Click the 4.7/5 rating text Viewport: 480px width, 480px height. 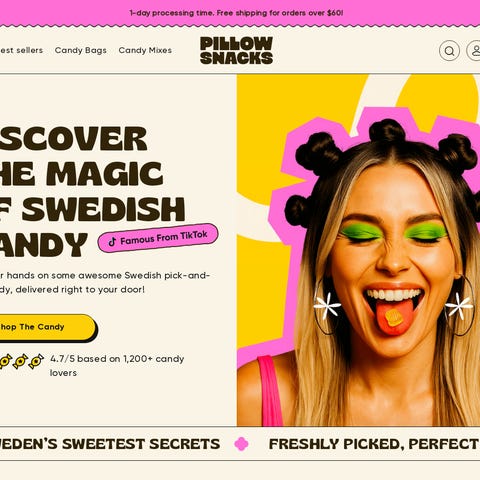[117, 366]
